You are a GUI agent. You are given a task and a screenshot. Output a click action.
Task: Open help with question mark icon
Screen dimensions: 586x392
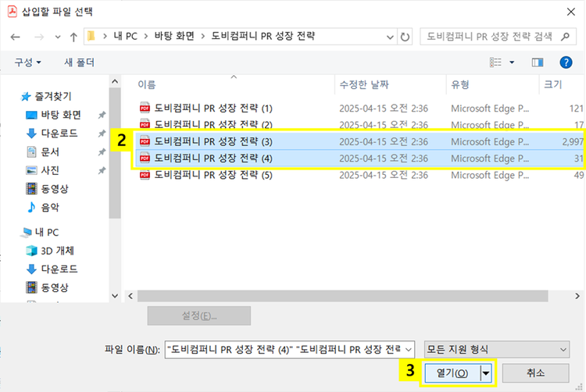coord(566,62)
